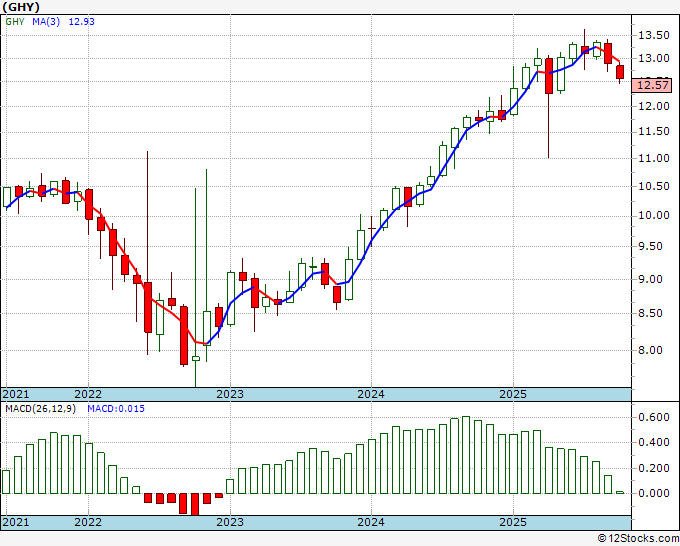Click 2023 on the price chart timeline
The width and height of the screenshot is (680, 546).
[230, 394]
